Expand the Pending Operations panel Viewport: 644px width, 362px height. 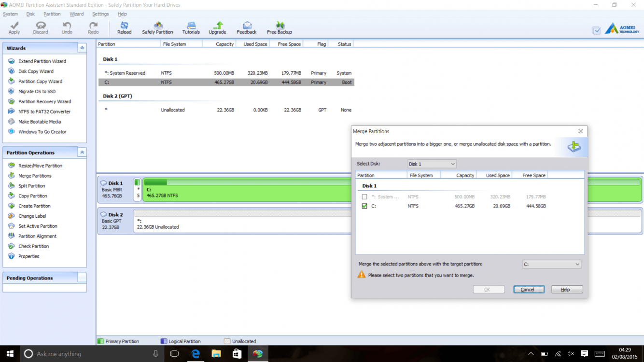(x=82, y=278)
